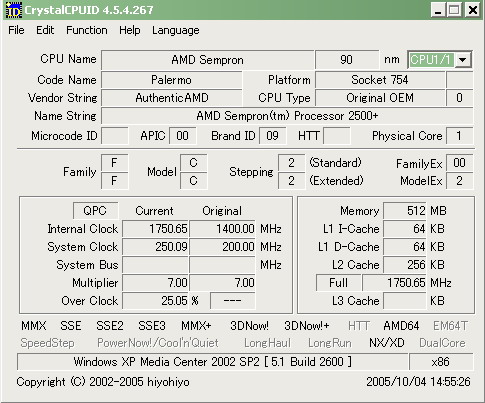Click the AMD64 feature label
Viewport: 485px width, 403px height.
tap(401, 326)
